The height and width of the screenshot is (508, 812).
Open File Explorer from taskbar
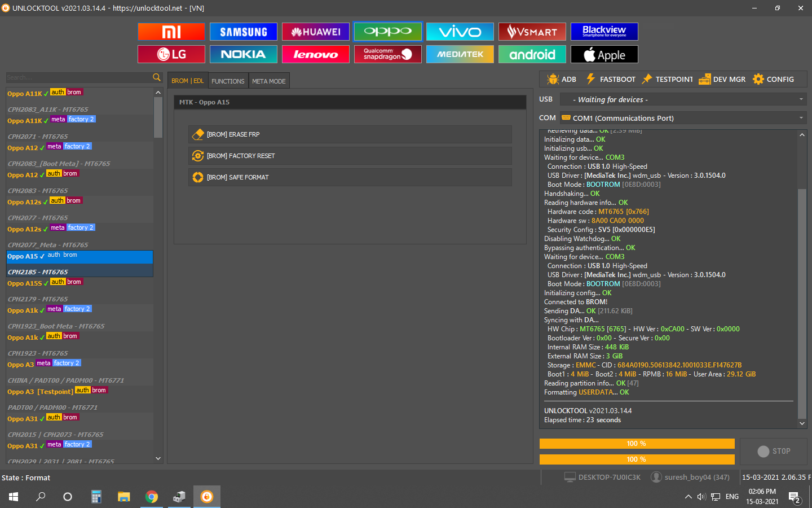(x=124, y=497)
